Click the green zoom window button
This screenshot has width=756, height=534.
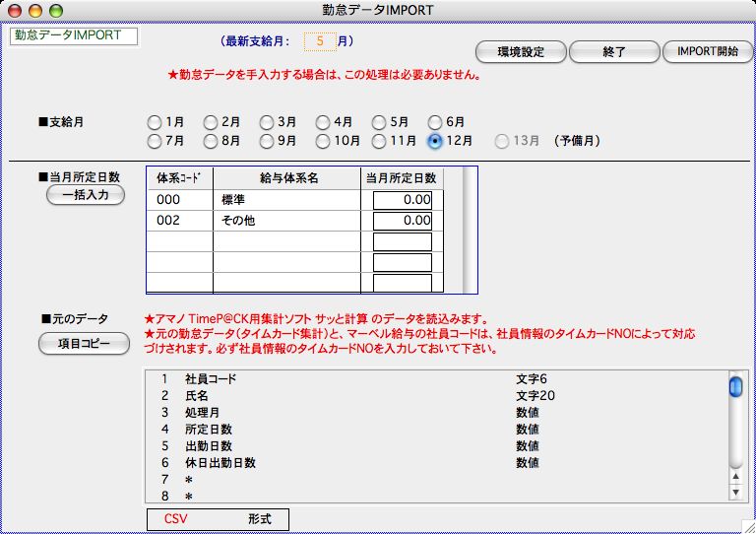point(55,10)
